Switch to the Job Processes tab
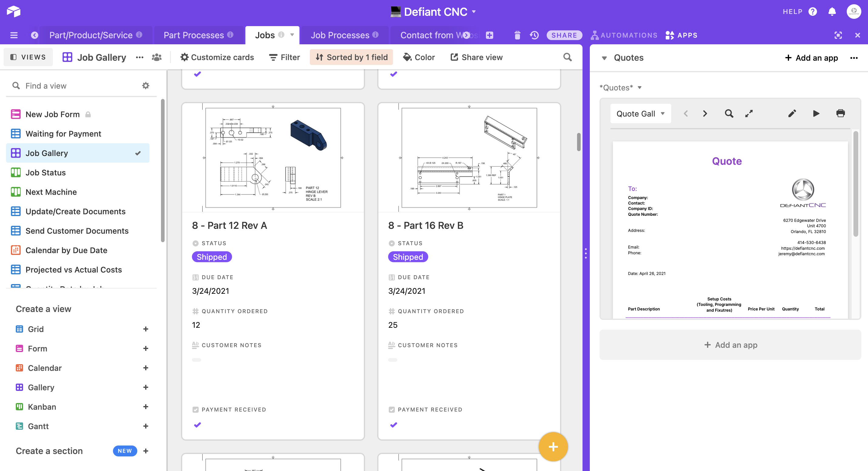Screen dimensions: 868x471 pyautogui.click(x=340, y=35)
